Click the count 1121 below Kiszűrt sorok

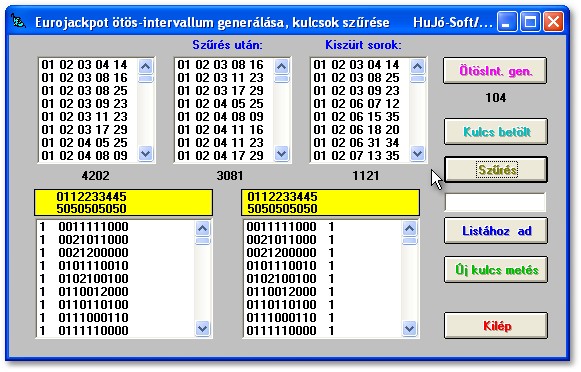click(x=366, y=176)
